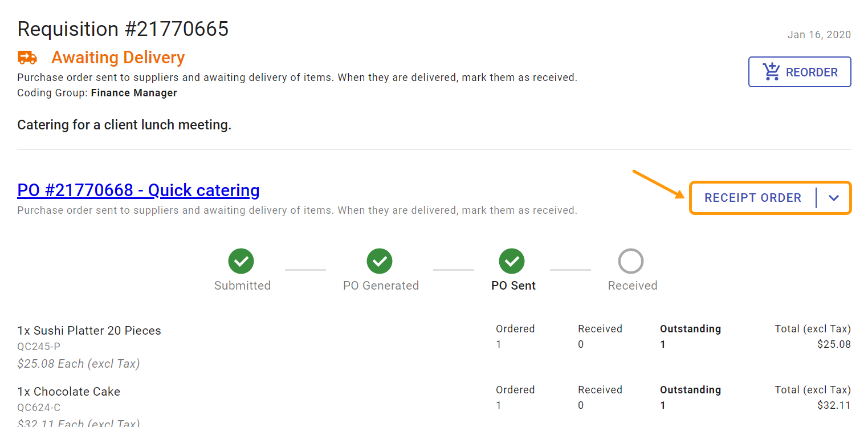
Task: Click the green checkmark above Submitted
Action: 242,261
